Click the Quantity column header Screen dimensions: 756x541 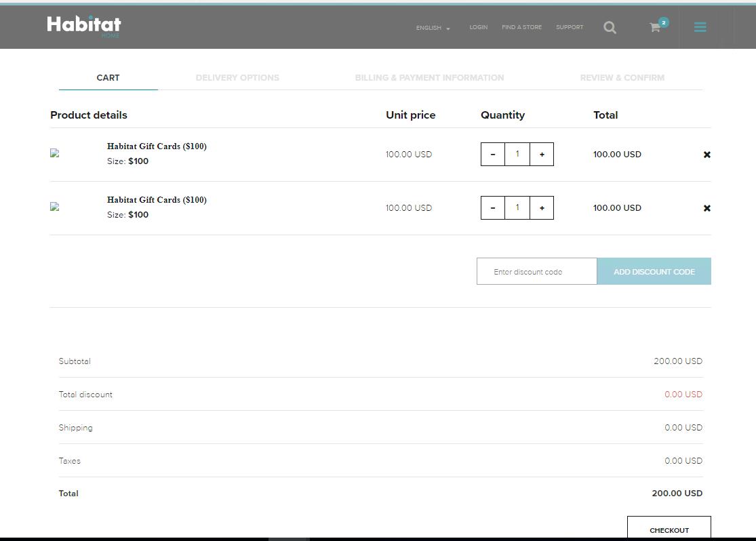pyautogui.click(x=503, y=115)
